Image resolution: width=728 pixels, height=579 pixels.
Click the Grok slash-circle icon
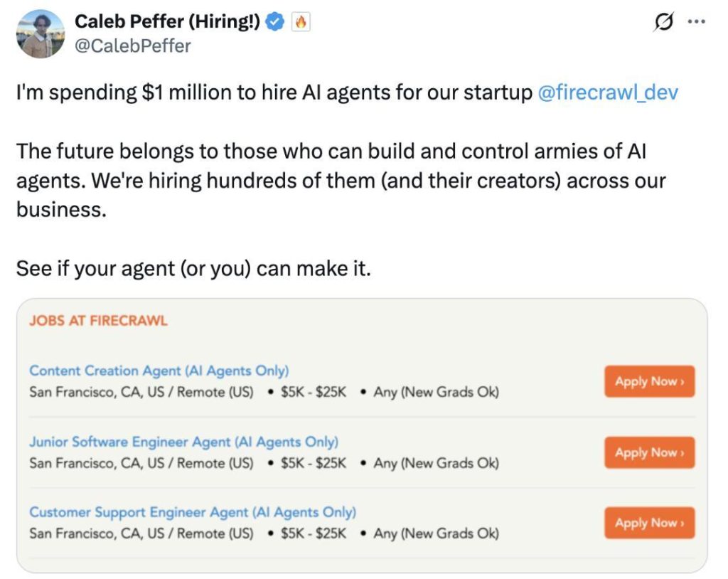(x=663, y=22)
